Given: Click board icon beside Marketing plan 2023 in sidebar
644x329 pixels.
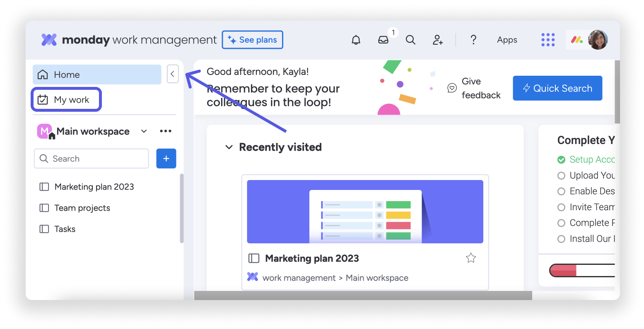Looking at the screenshot, I should click(x=44, y=187).
